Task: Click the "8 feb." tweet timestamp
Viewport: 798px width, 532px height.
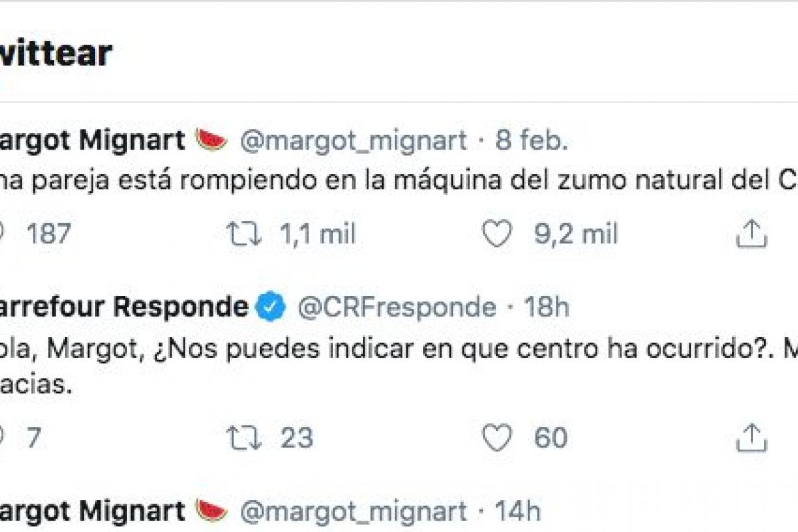Action: 532,140
